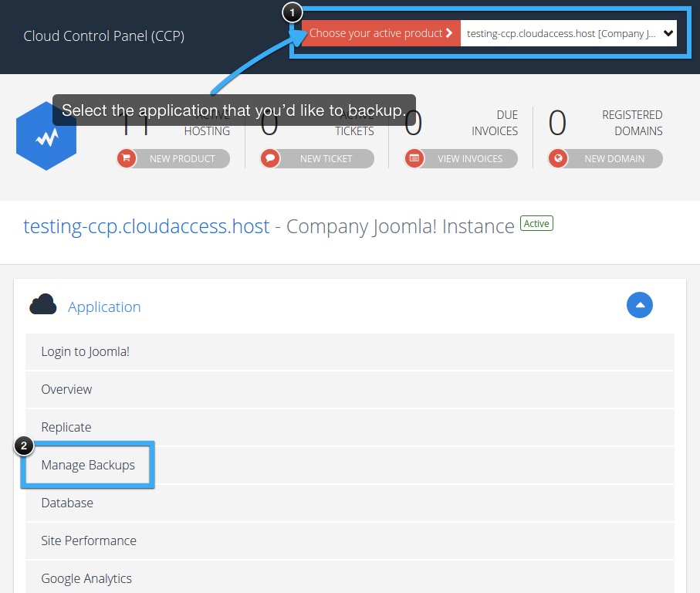Screen dimensions: 700x593
Task: Click the Company Joomla! Instance heading text
Action: (x=400, y=226)
